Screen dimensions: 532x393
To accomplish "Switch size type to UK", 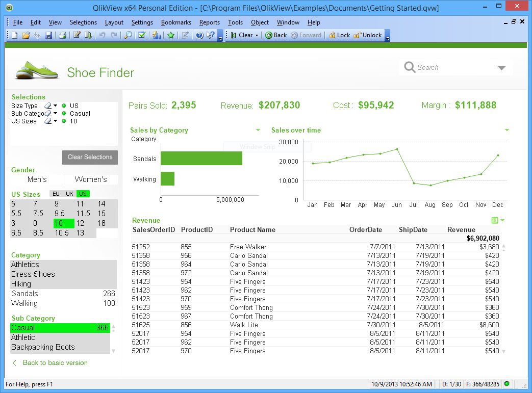I will click(x=69, y=194).
